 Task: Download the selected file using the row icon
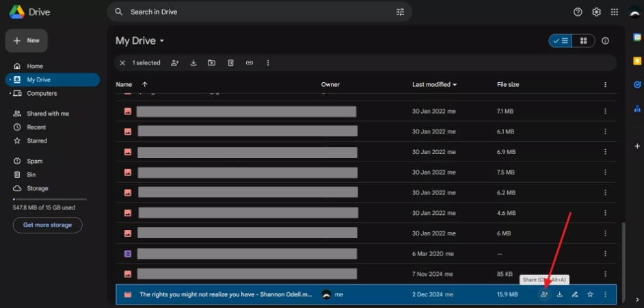point(560,294)
